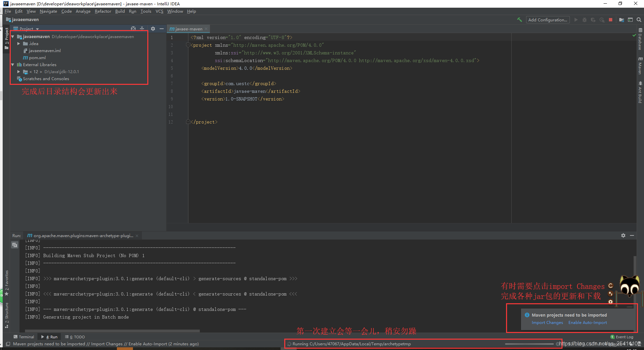Click the green inspection checkmark in editor

(x=634, y=35)
